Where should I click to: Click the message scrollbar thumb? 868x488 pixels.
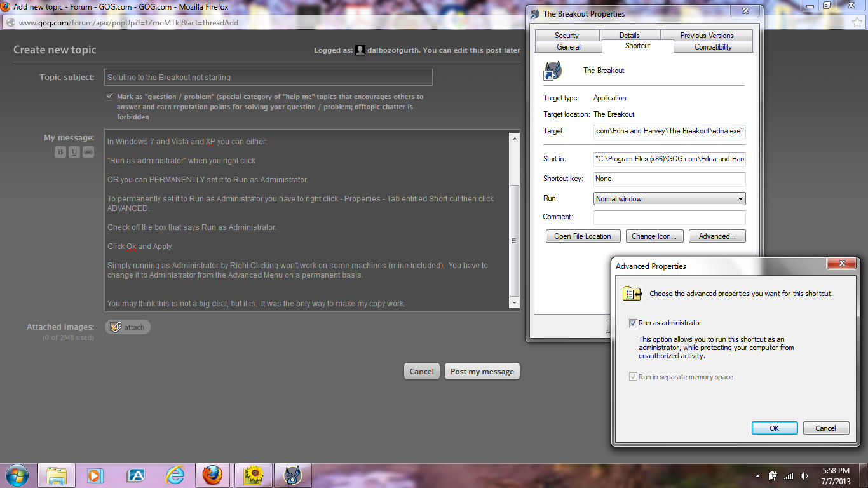click(515, 241)
